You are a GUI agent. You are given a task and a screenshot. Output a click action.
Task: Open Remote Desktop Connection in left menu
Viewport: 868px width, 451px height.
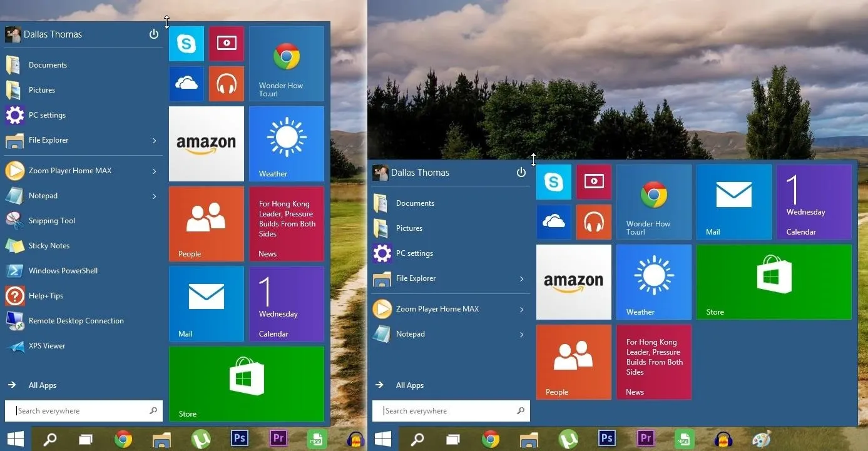pyautogui.click(x=83, y=321)
